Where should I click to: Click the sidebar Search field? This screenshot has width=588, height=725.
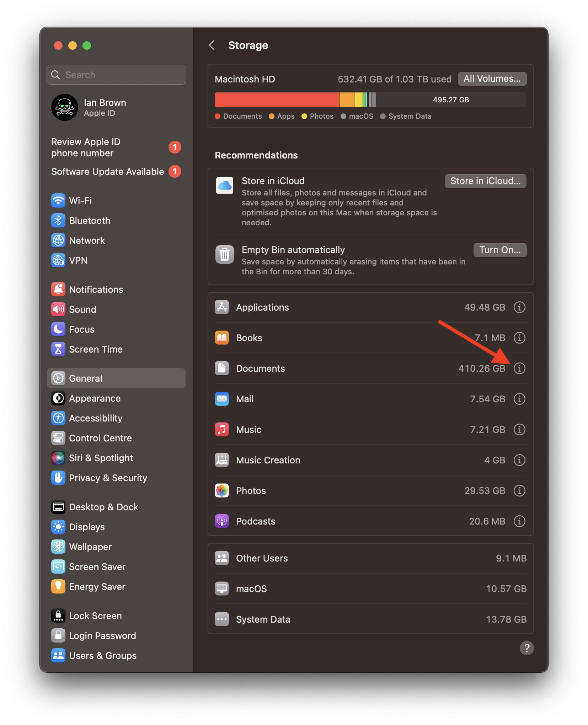click(x=116, y=75)
